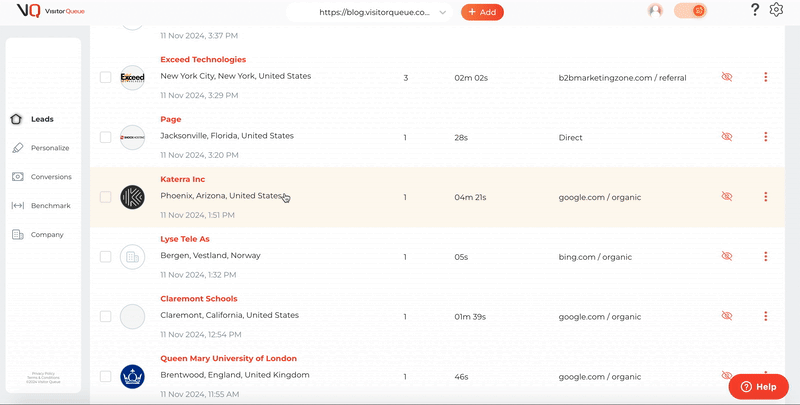The height and width of the screenshot is (405, 800).
Task: Select the Claremont Schools checkbox
Action: 105,316
